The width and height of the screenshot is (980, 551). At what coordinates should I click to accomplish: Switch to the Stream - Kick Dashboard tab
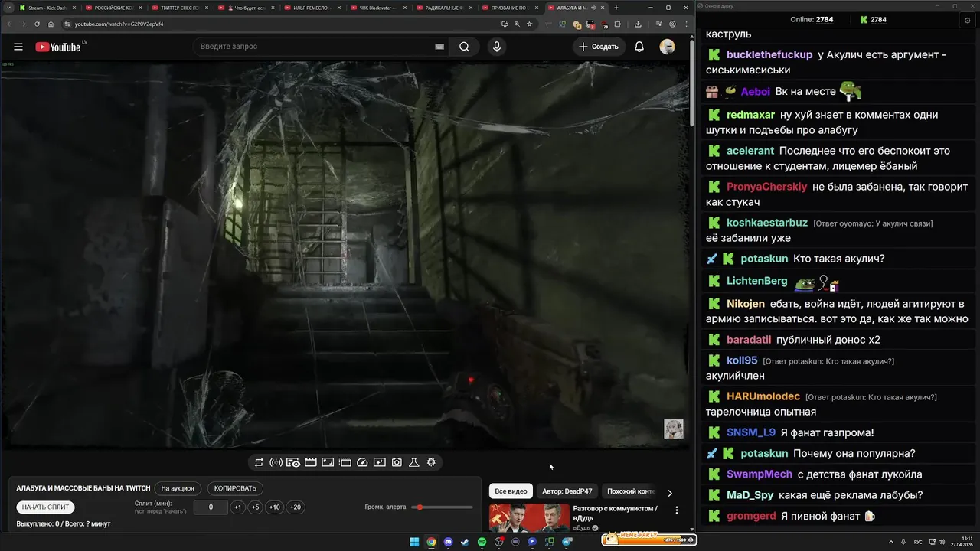pyautogui.click(x=46, y=8)
